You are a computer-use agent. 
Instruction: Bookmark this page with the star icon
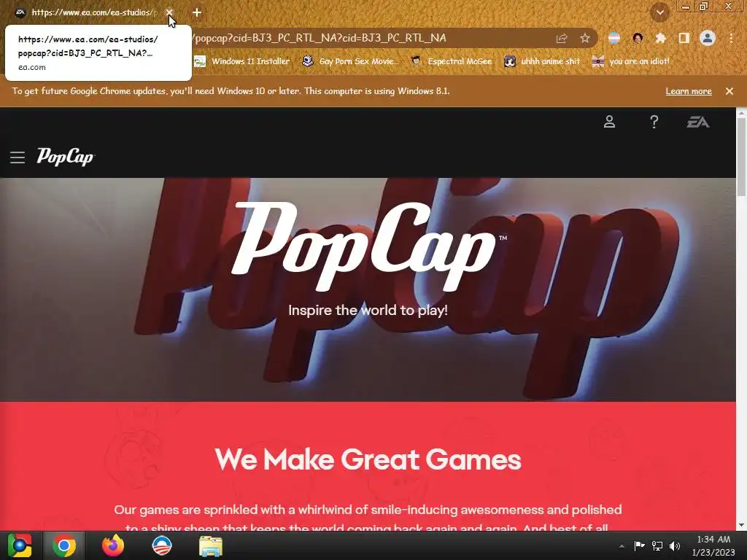point(585,39)
